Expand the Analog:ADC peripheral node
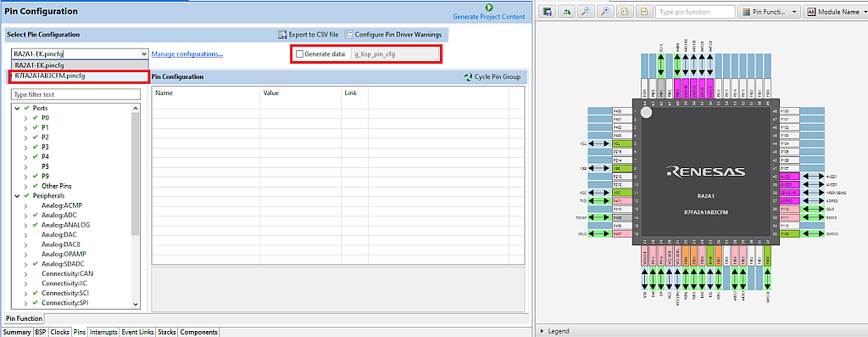868x337 pixels. point(25,215)
